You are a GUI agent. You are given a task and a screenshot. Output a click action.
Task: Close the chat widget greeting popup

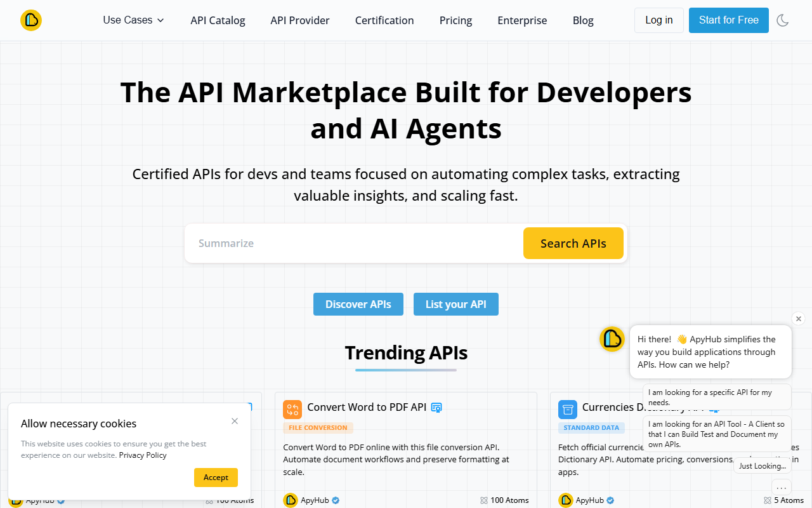pyautogui.click(x=799, y=319)
